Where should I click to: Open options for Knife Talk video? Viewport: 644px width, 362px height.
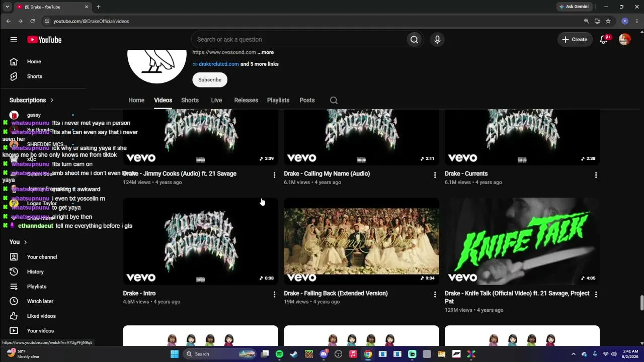pyautogui.click(x=596, y=295)
